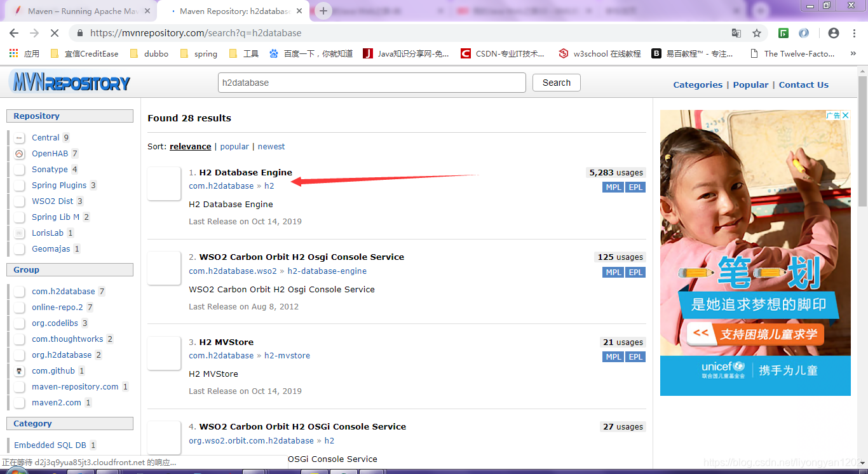
Task: Open h2 artifact link under first result
Action: click(269, 186)
